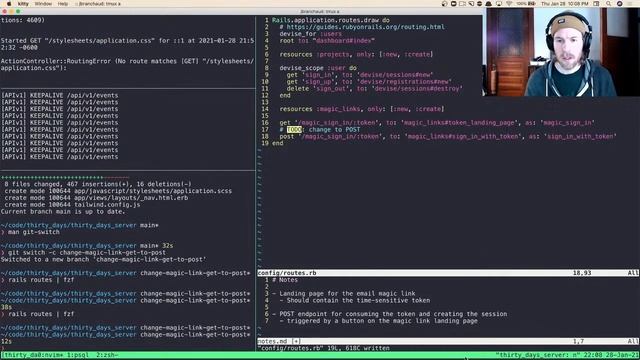The height and width of the screenshot is (360, 640).
Task: Click '8 files changed, 467 insertions' git output
Action: click(x=98, y=184)
